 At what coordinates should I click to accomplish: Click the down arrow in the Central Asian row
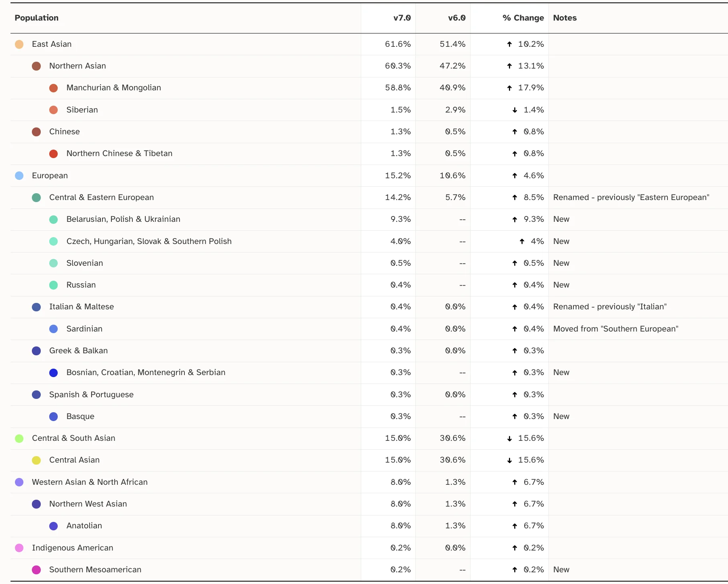(x=509, y=460)
